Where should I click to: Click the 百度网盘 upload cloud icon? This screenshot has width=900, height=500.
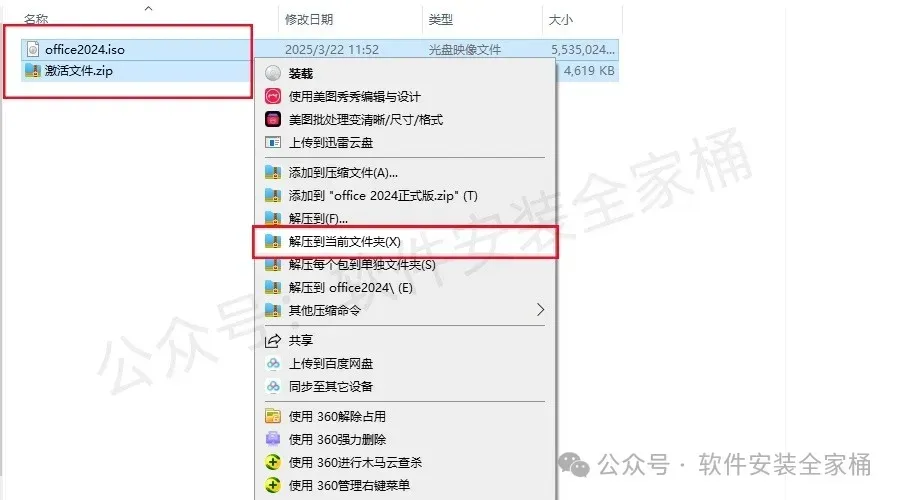pos(273,363)
